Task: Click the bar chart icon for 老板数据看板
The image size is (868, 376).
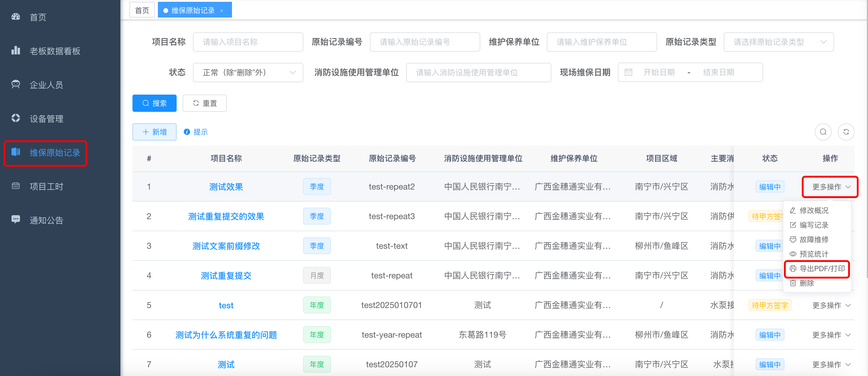Action: 15,50
